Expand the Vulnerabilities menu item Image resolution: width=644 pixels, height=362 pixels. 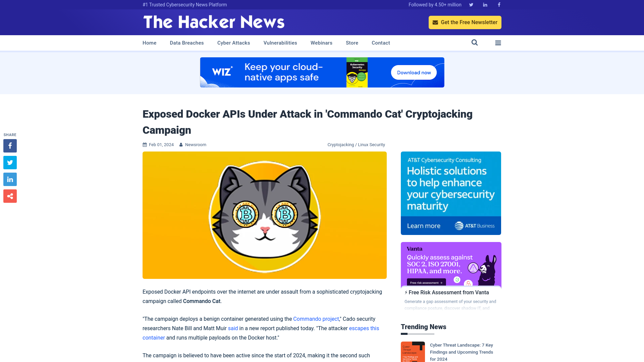[x=280, y=43]
